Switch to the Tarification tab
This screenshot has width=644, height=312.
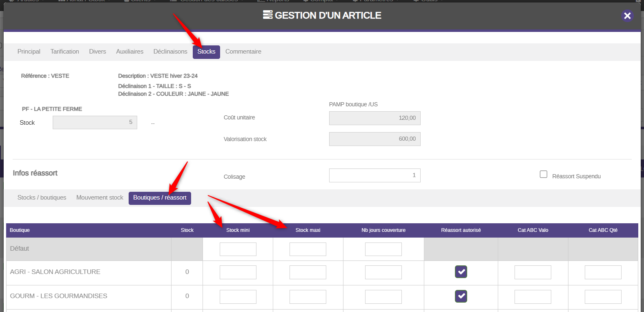point(65,52)
